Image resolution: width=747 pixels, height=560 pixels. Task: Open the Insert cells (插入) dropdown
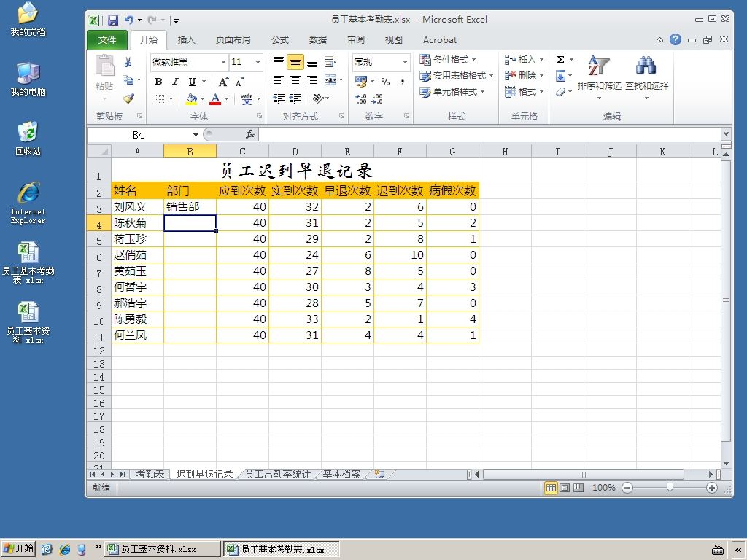point(524,60)
